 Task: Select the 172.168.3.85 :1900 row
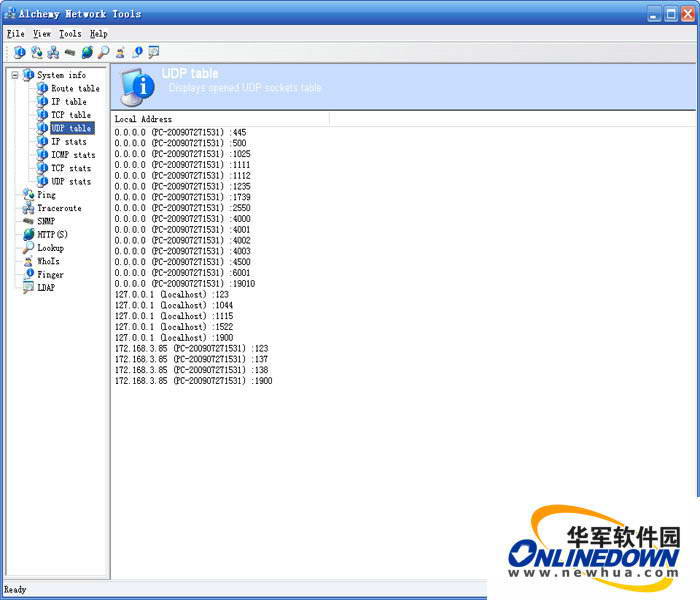[194, 381]
